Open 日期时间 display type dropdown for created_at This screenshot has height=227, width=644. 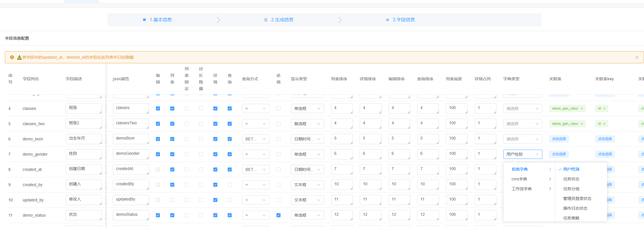click(x=308, y=169)
